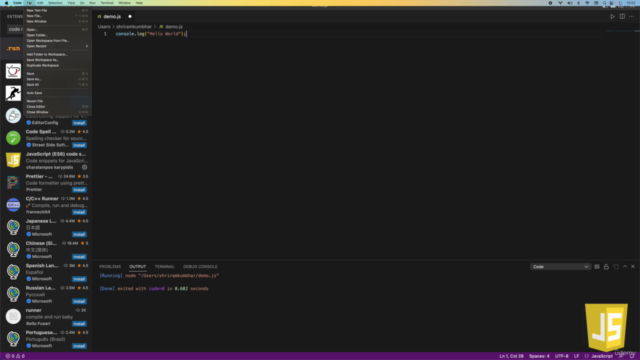Select JavaScript language mode in status bar
Image resolution: width=640 pixels, height=360 pixels.
[x=602, y=356]
